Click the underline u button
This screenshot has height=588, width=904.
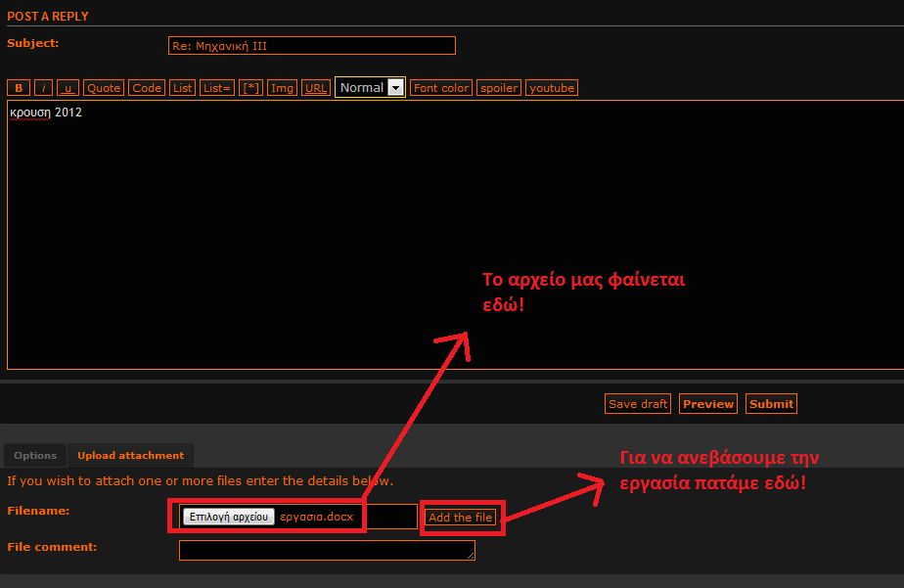(x=68, y=88)
